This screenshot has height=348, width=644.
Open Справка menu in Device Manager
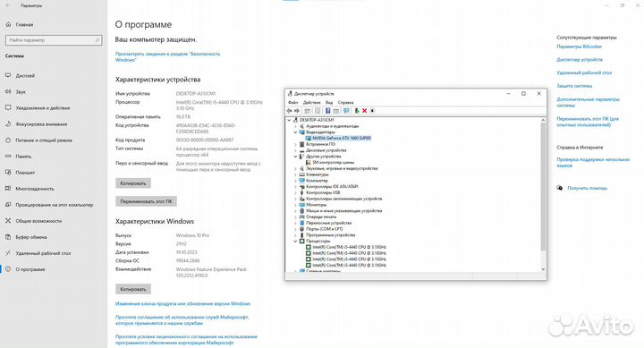[x=345, y=102]
